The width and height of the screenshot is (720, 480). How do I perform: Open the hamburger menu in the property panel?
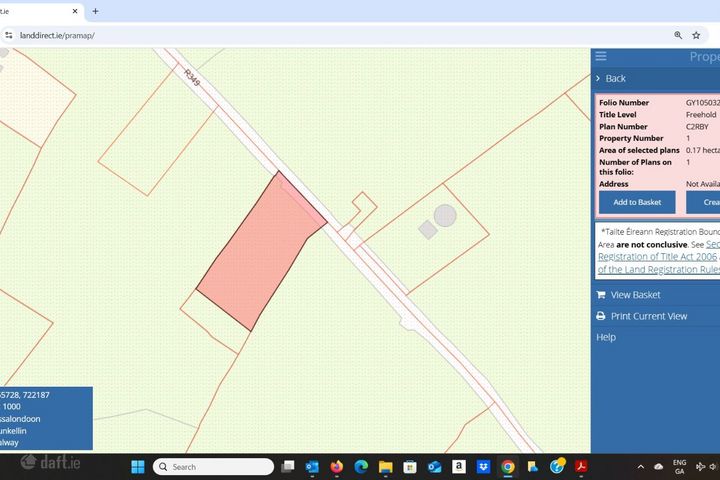[x=601, y=57]
